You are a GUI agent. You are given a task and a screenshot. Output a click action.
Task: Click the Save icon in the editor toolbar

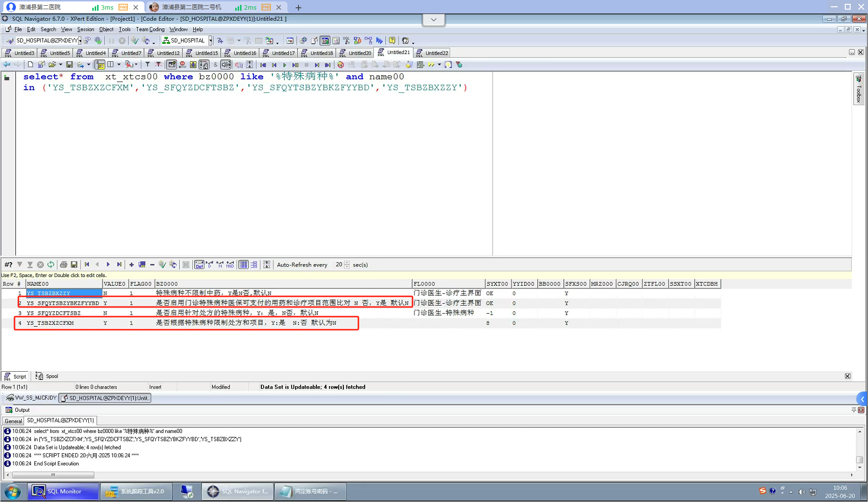click(x=70, y=65)
